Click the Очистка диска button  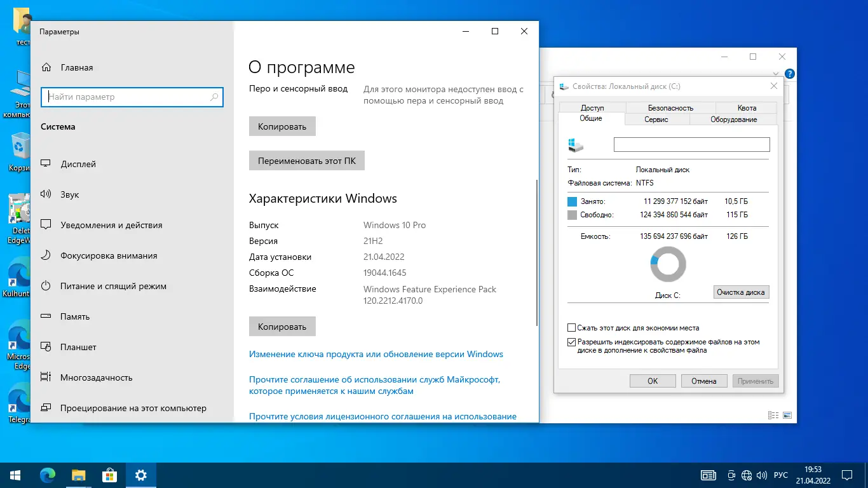[742, 292]
